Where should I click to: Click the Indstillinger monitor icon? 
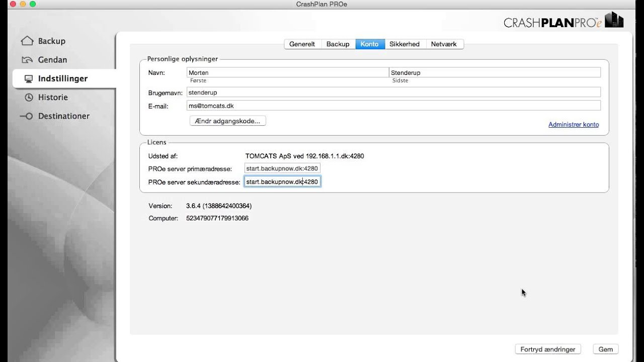coord(29,78)
